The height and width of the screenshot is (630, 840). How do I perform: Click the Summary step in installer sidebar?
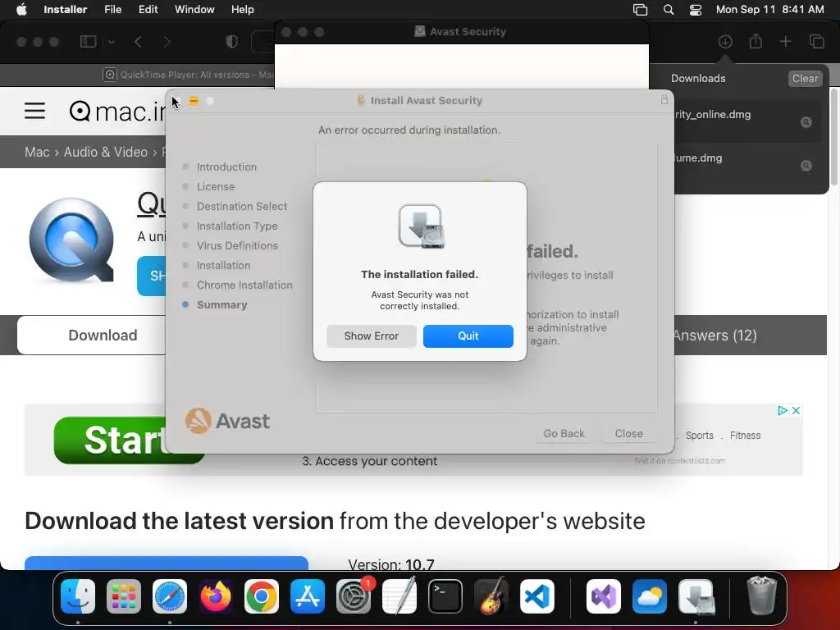coord(221,305)
